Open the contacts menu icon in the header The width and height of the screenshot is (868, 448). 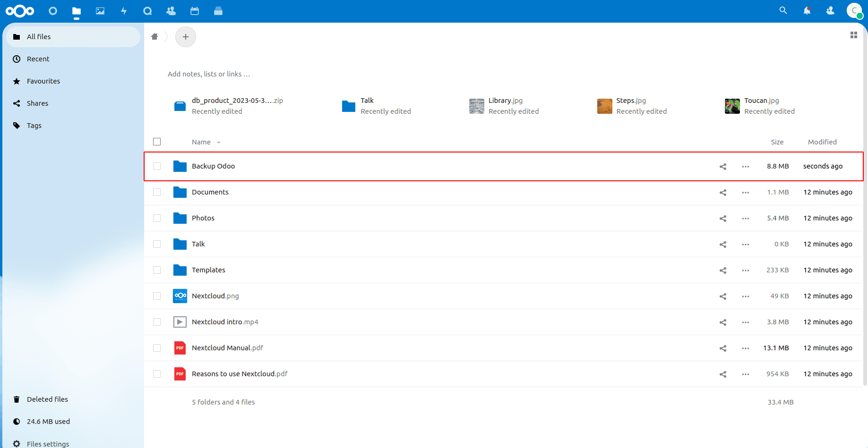[830, 10]
